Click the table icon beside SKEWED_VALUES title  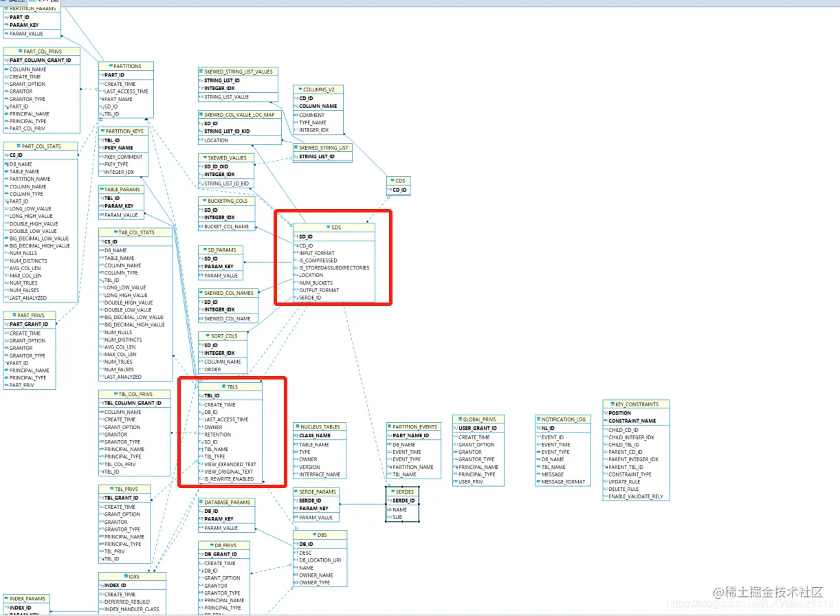pos(206,158)
